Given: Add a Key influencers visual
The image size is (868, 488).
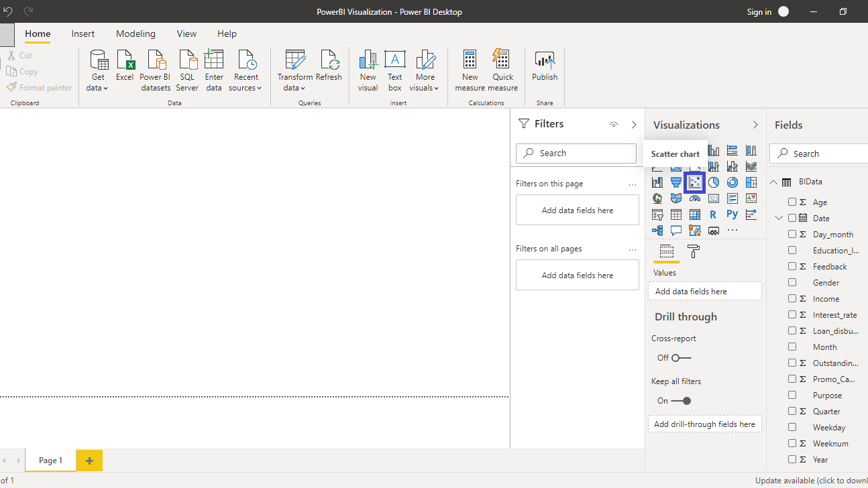Looking at the screenshot, I should (751, 215).
